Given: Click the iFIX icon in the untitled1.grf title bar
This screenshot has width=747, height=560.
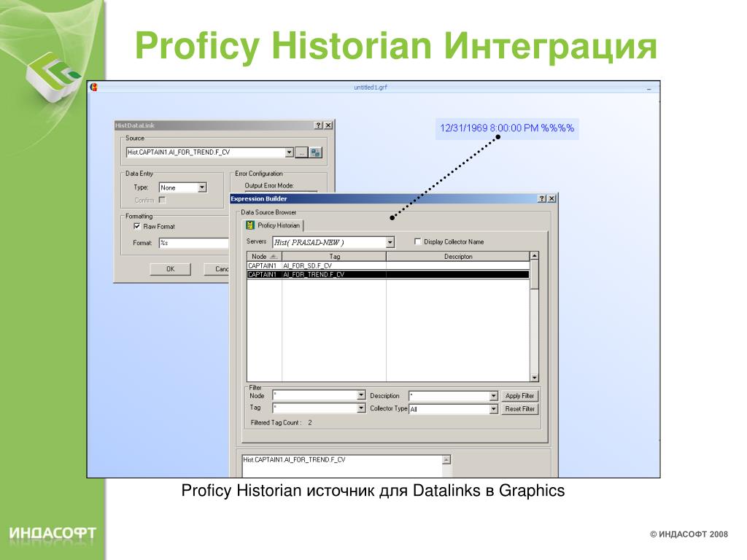Looking at the screenshot, I should point(94,87).
